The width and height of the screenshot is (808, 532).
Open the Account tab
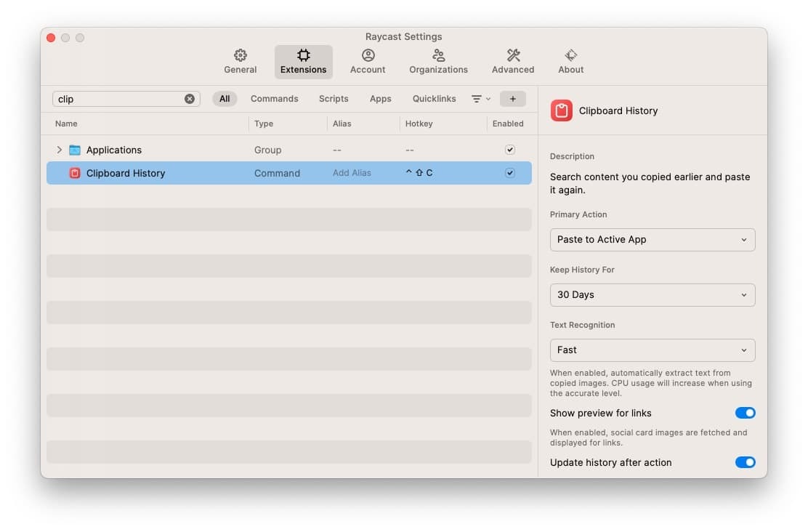pos(368,62)
